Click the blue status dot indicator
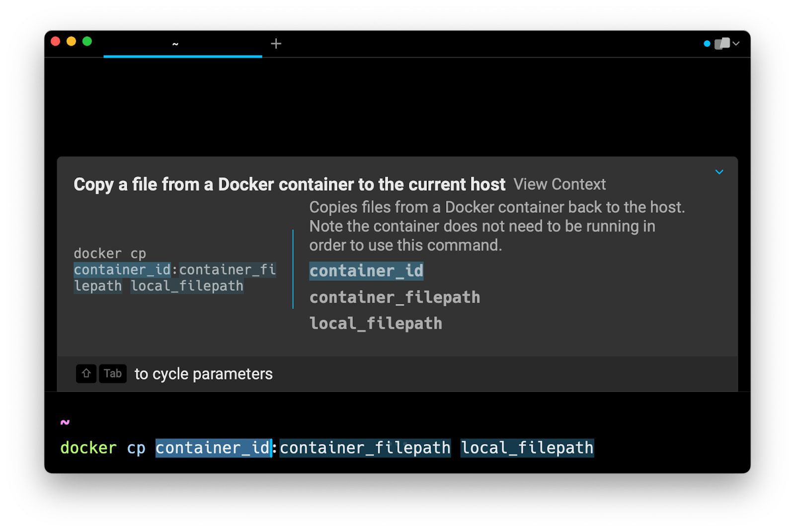Image resolution: width=795 pixels, height=532 pixels. pos(707,44)
